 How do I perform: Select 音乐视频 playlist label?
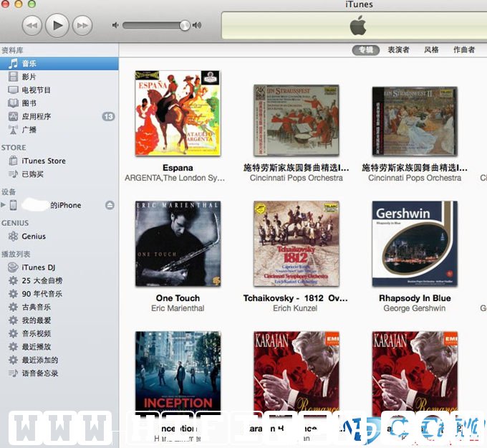36,333
